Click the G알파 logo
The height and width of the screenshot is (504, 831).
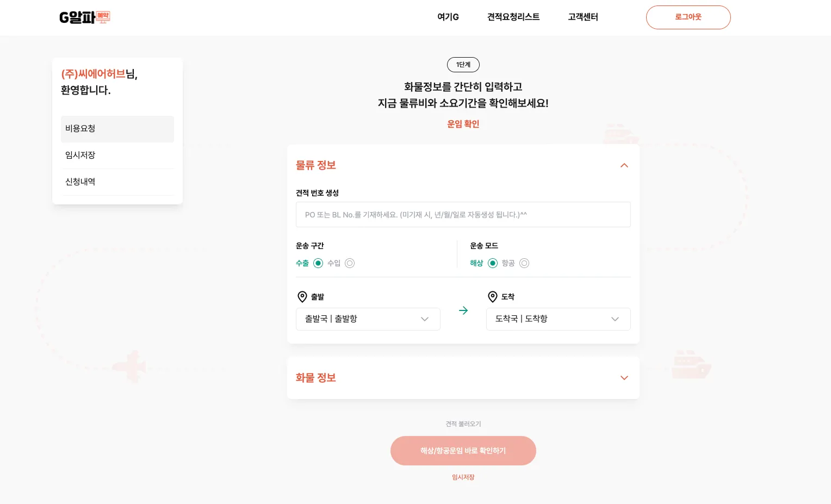85,17
